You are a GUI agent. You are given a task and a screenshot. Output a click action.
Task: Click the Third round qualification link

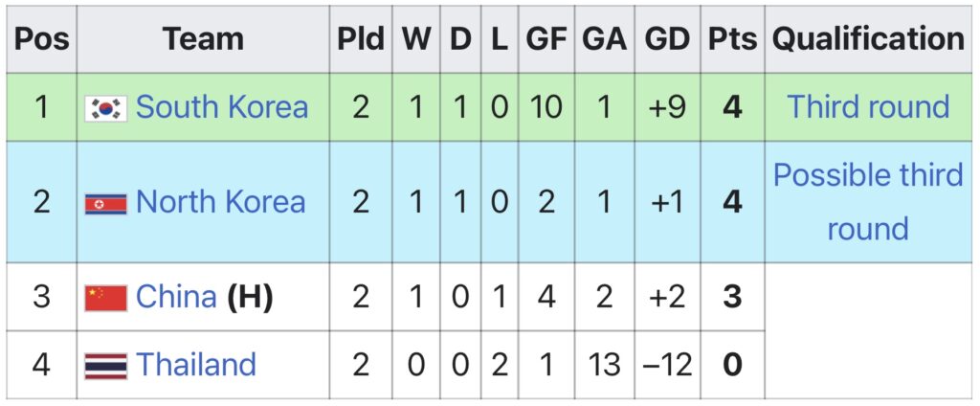click(868, 106)
